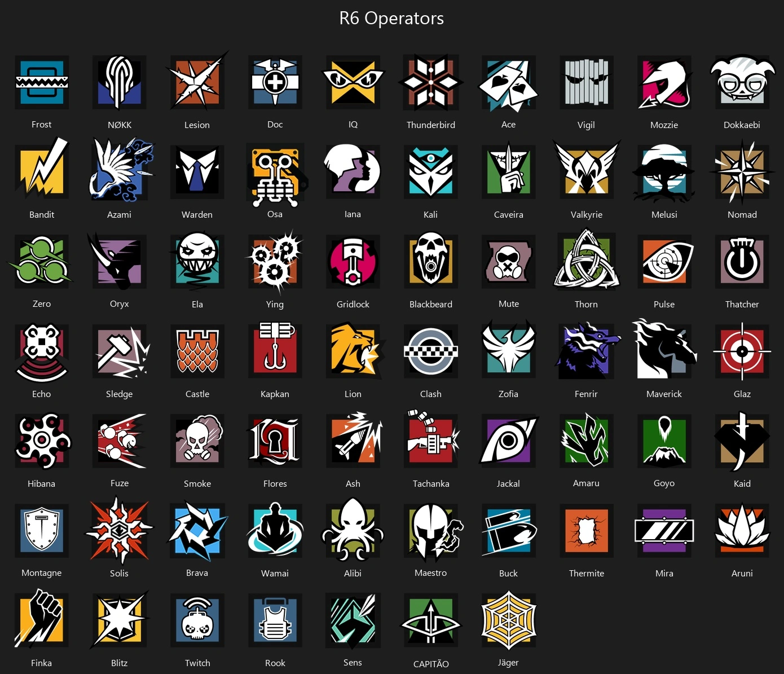This screenshot has height=674, width=784.
Task: Click the Glaz crosshair icon
Action: 742,351
